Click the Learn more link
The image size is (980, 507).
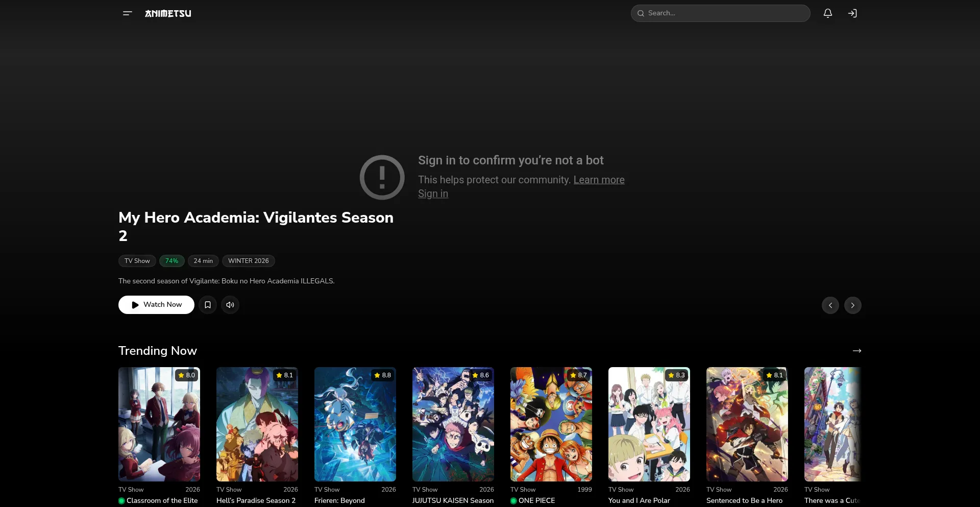[599, 180]
